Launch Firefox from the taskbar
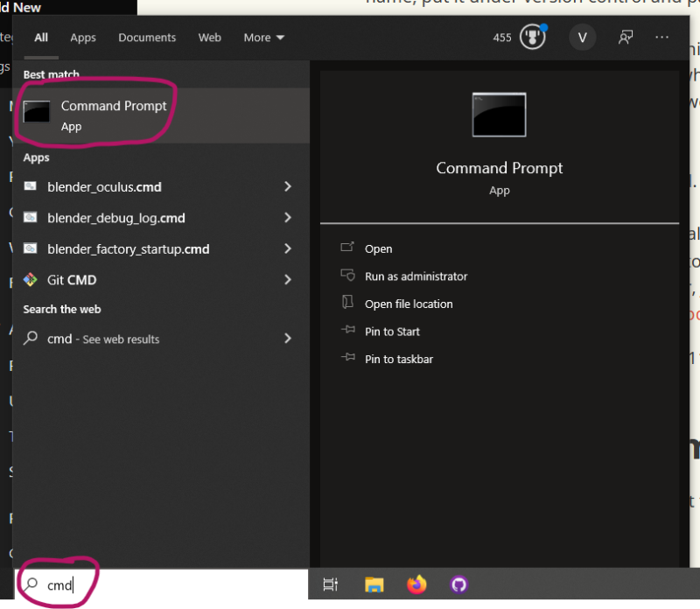 pyautogui.click(x=416, y=584)
